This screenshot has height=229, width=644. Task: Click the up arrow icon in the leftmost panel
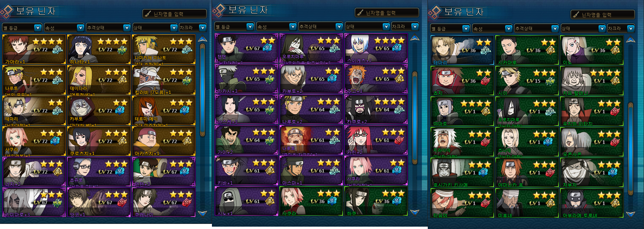click(x=203, y=39)
